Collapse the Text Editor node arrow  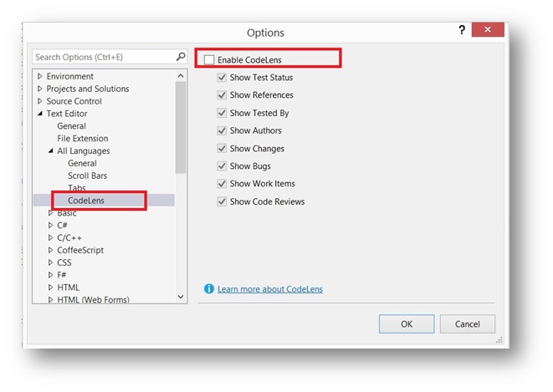[x=40, y=114]
